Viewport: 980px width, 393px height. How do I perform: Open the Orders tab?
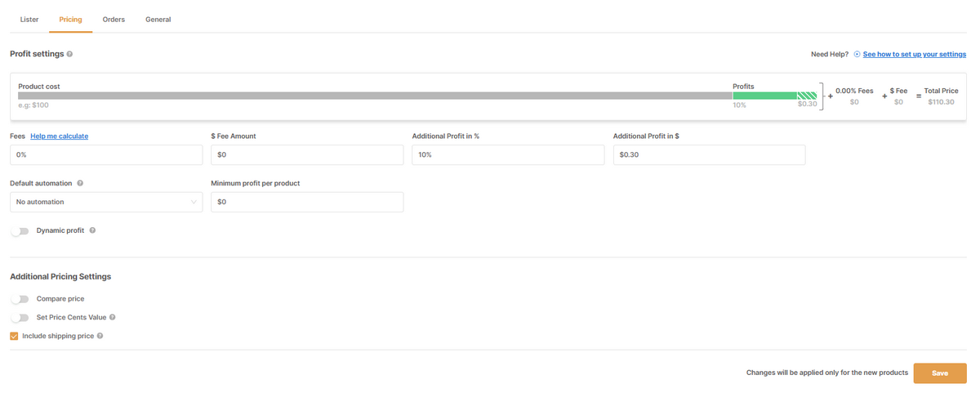(114, 20)
